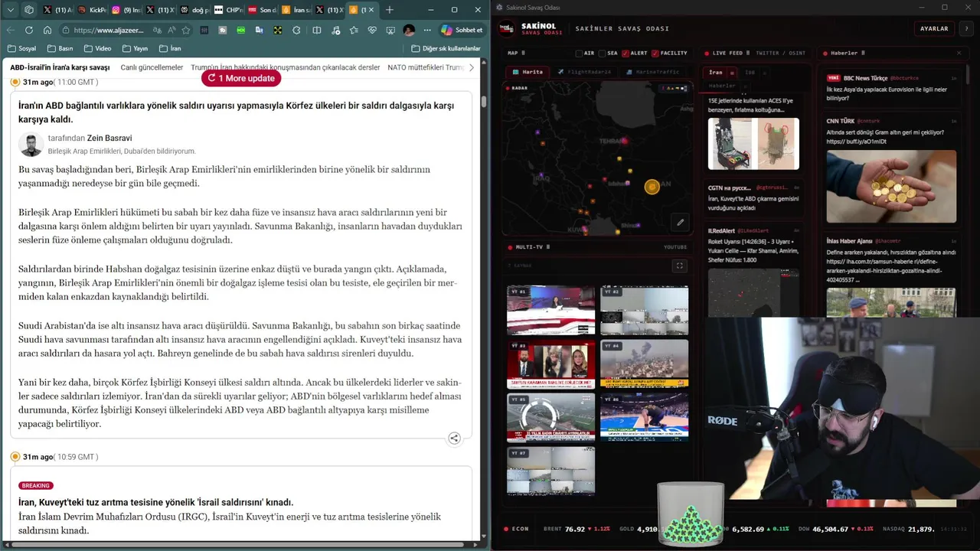Click the grip icon beside MAP header
This screenshot has width=980, height=551.
(524, 54)
